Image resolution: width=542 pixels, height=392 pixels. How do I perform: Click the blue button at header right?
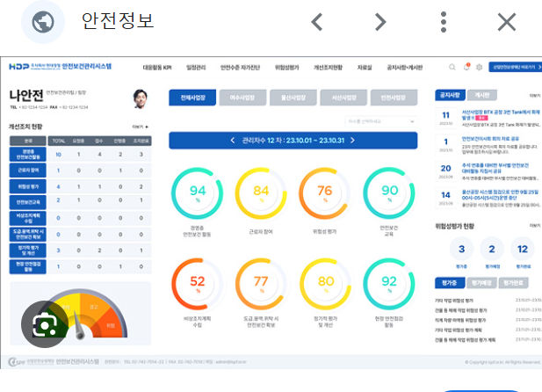(x=514, y=67)
